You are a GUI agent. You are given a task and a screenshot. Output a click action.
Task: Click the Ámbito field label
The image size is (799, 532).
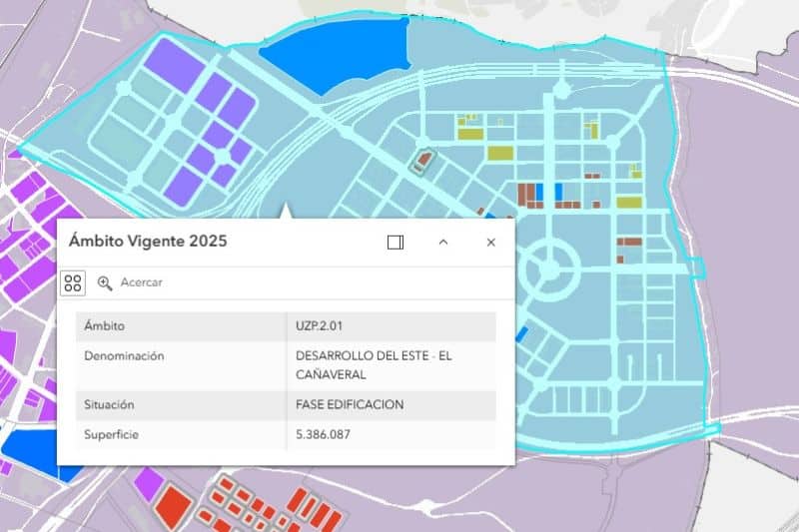pyautogui.click(x=104, y=325)
